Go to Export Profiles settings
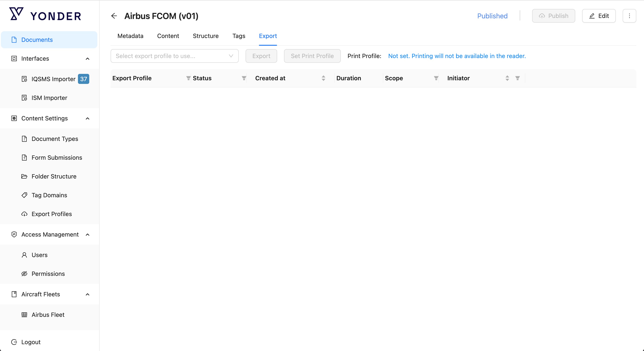This screenshot has width=644, height=351. pyautogui.click(x=51, y=214)
